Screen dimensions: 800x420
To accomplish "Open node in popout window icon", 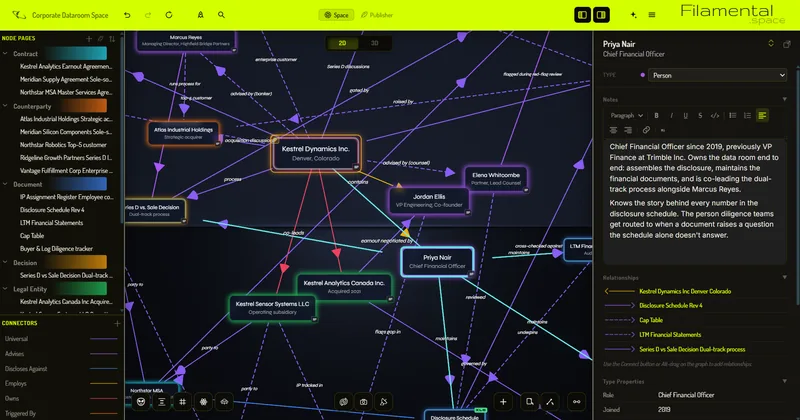I will [787, 44].
